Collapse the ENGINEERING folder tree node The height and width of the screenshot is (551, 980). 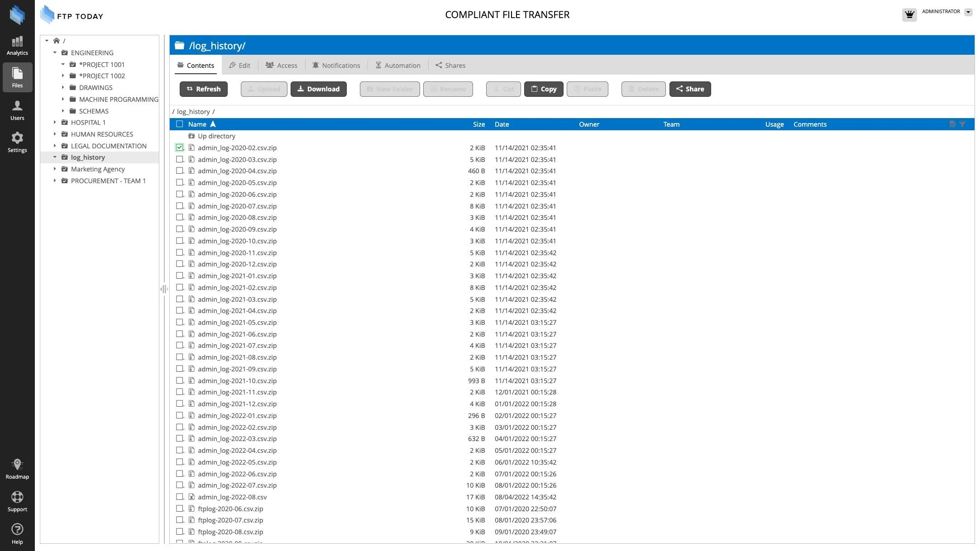tap(55, 52)
